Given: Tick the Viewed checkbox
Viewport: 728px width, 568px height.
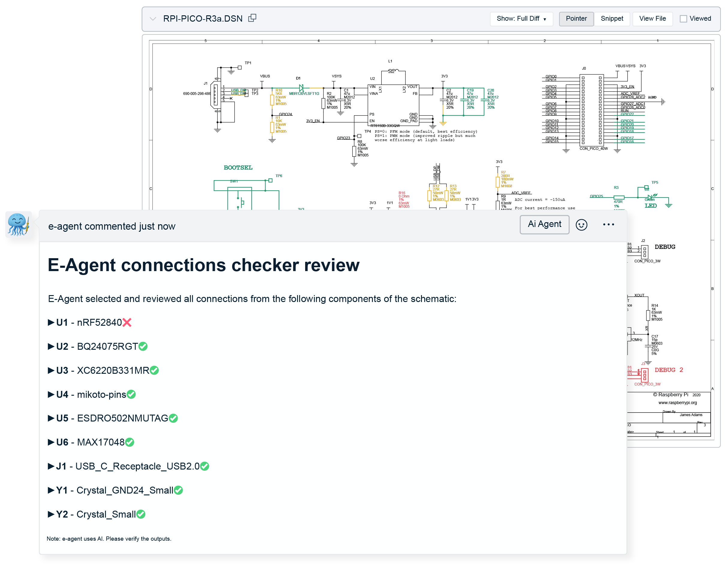Looking at the screenshot, I should [x=683, y=19].
